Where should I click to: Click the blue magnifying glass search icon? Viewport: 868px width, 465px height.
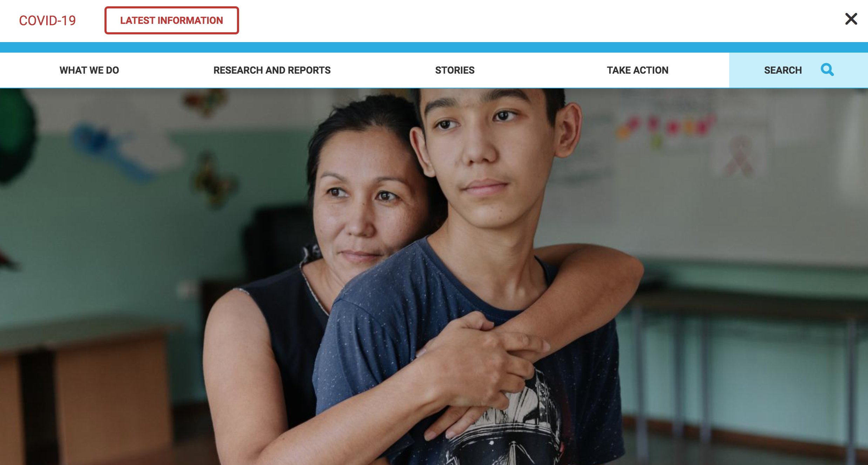point(827,69)
